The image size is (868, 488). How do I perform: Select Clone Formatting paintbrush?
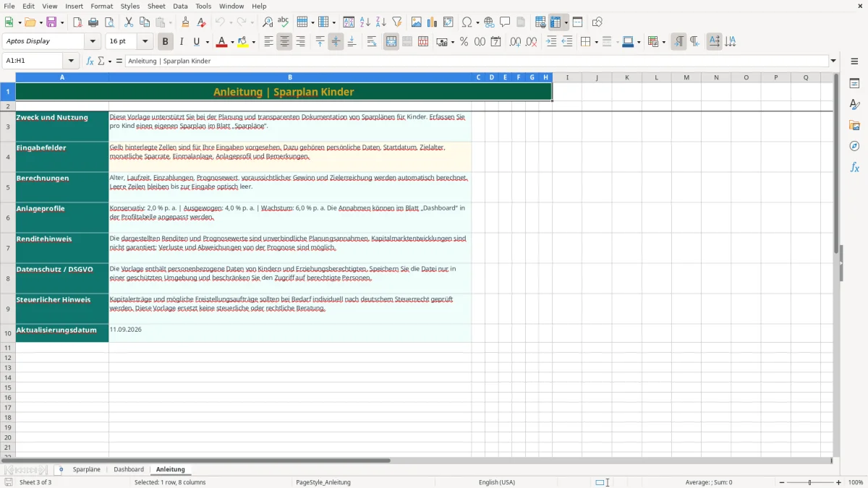[186, 22]
